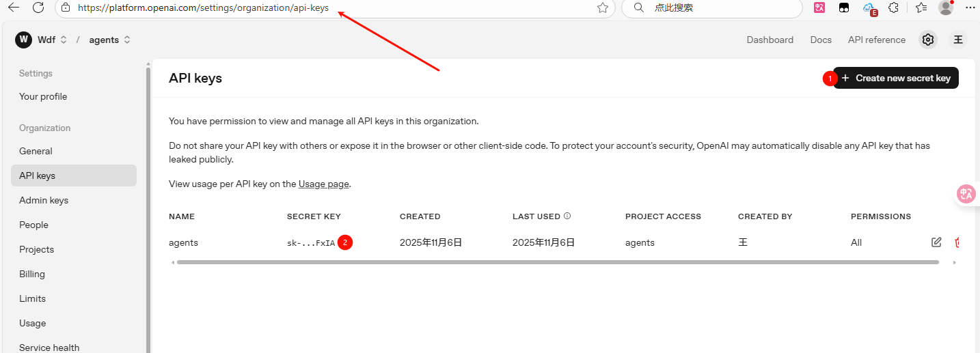This screenshot has width=980, height=353.
Task: Follow the Usage page link in text
Action: [323, 184]
